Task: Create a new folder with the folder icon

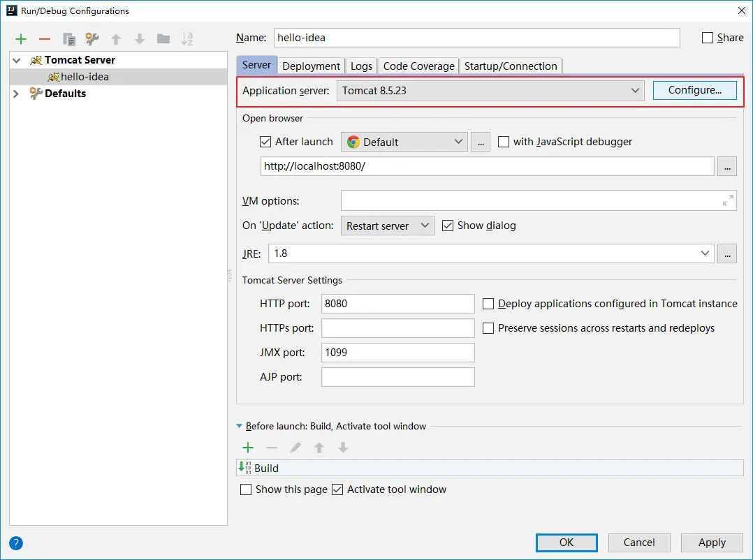Action: coord(163,38)
